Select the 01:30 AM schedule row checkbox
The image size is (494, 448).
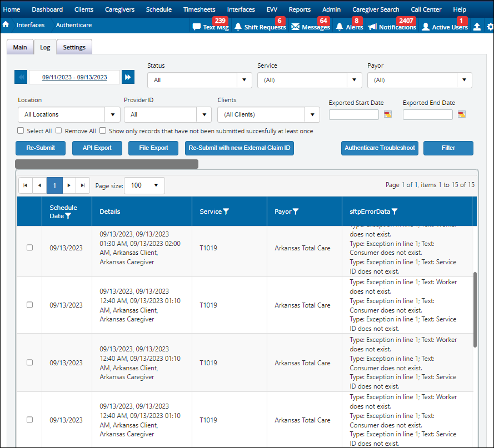pos(29,248)
